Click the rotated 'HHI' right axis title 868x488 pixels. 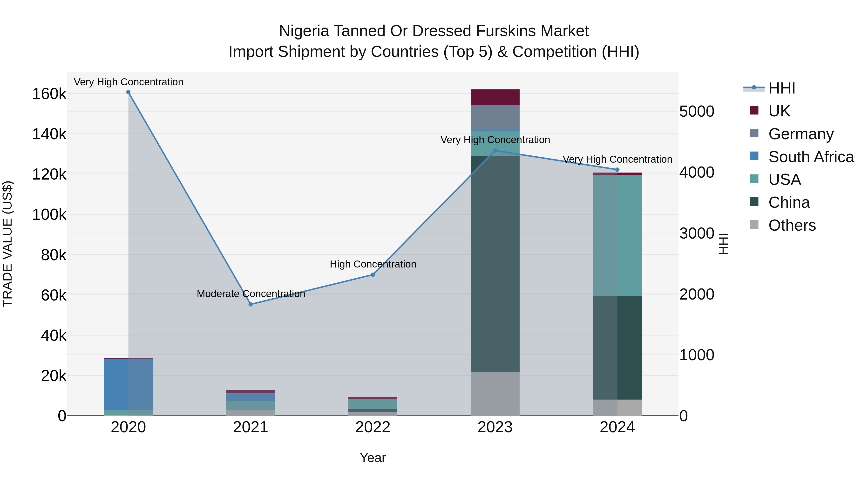pos(723,244)
